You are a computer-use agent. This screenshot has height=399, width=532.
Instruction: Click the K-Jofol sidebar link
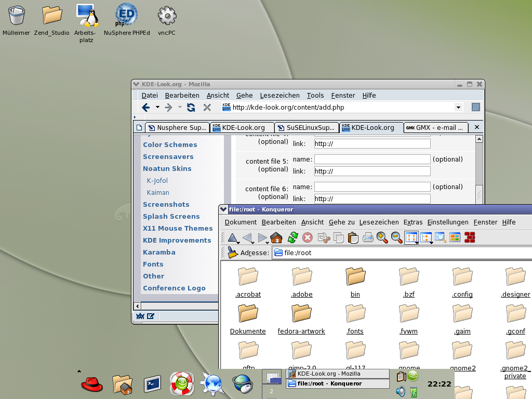pos(157,180)
